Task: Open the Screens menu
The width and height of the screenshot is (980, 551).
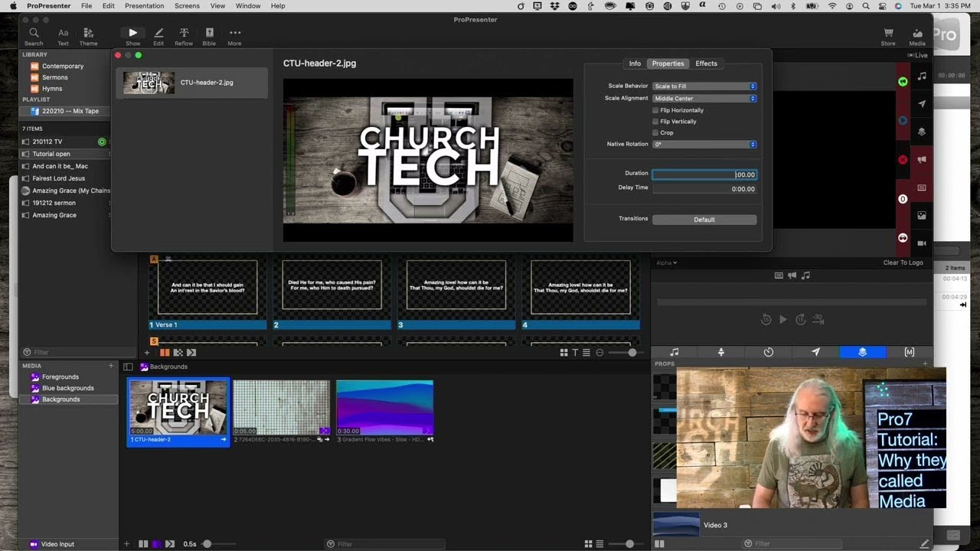Action: (187, 5)
